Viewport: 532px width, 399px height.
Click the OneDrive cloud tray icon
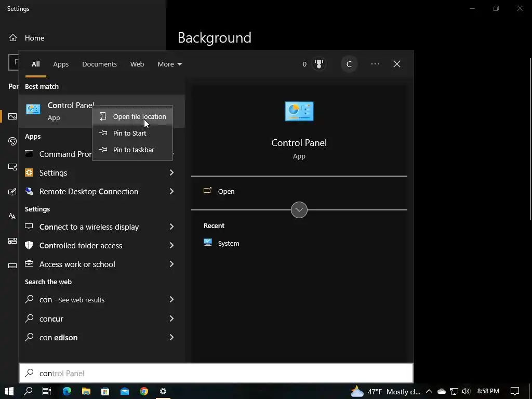(441, 392)
